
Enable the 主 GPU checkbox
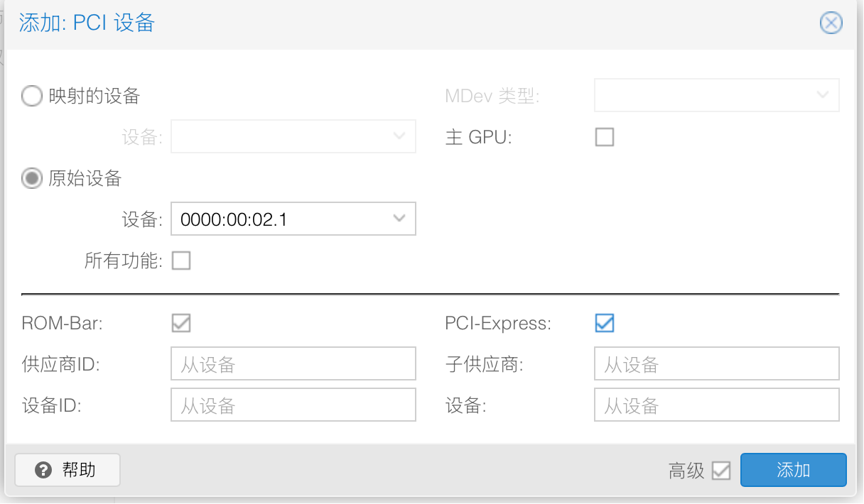pos(604,137)
